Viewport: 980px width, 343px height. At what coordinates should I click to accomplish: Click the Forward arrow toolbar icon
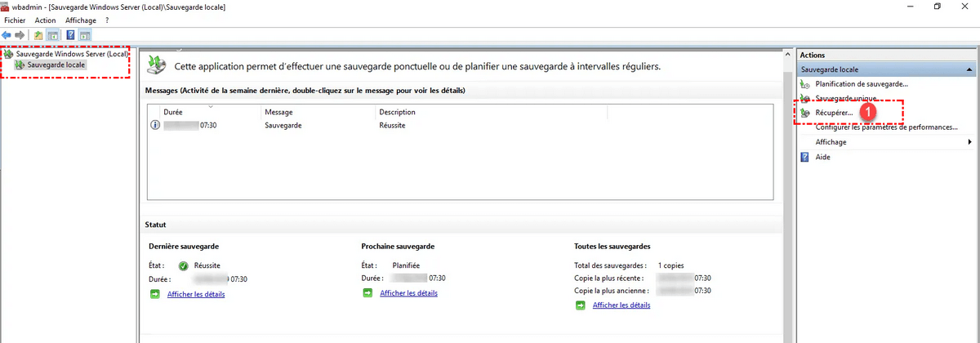click(20, 35)
